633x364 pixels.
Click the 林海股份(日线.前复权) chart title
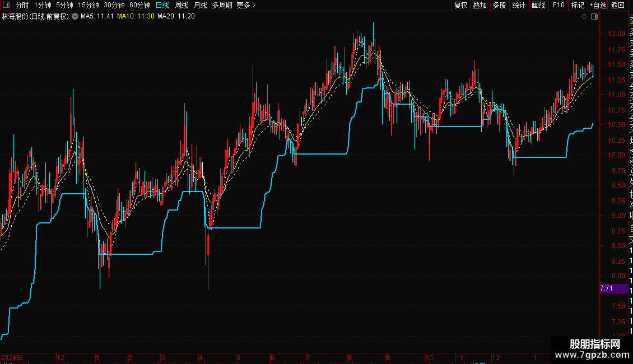click(x=35, y=17)
